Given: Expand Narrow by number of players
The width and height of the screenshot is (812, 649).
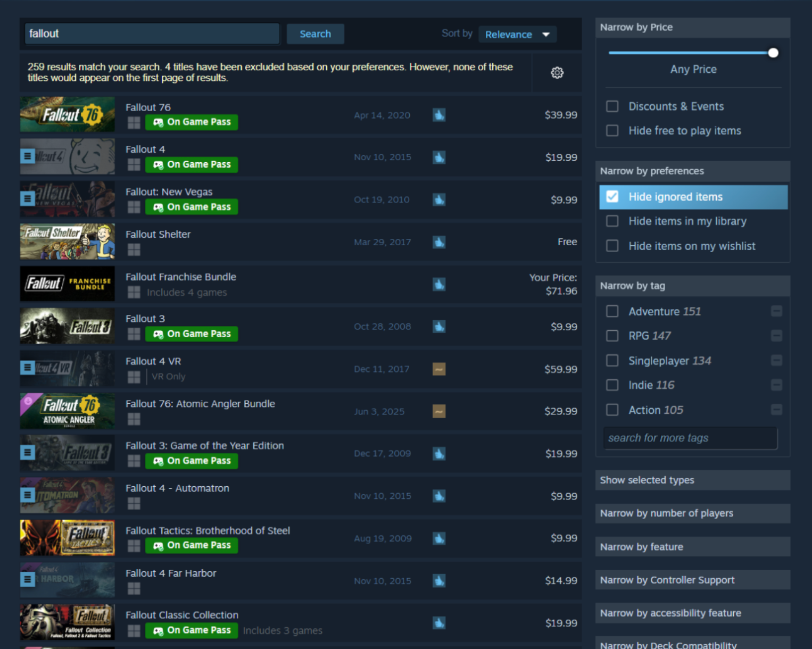Looking at the screenshot, I should (x=692, y=513).
